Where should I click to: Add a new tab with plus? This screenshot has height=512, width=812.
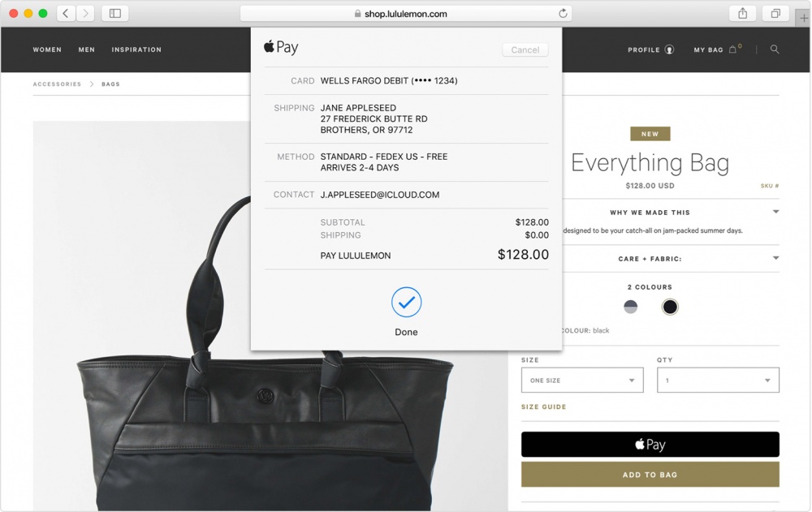click(x=803, y=18)
